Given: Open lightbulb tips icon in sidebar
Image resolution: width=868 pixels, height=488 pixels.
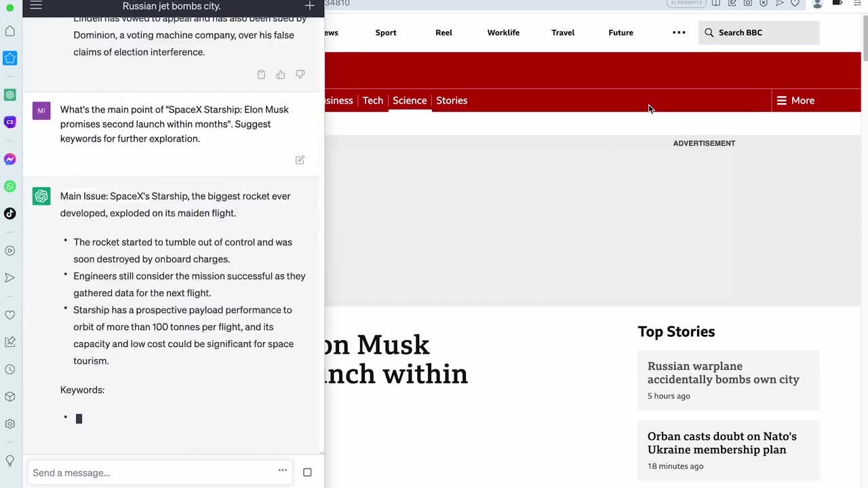Looking at the screenshot, I should point(10,461).
